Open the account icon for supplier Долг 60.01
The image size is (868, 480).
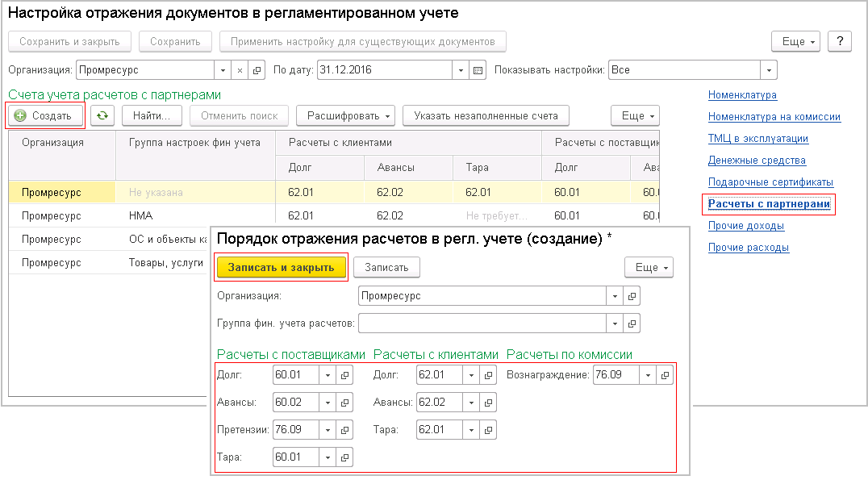(x=344, y=375)
